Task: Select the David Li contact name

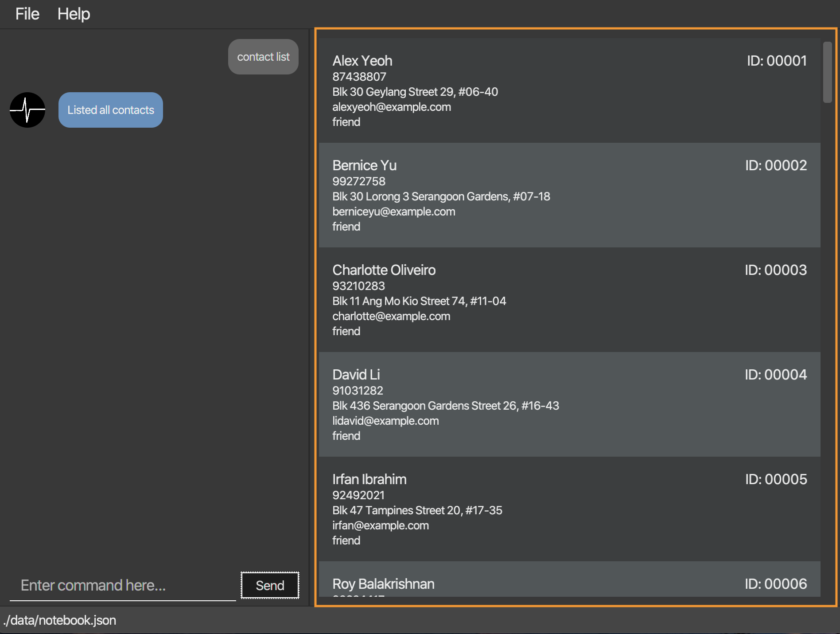Action: click(356, 375)
